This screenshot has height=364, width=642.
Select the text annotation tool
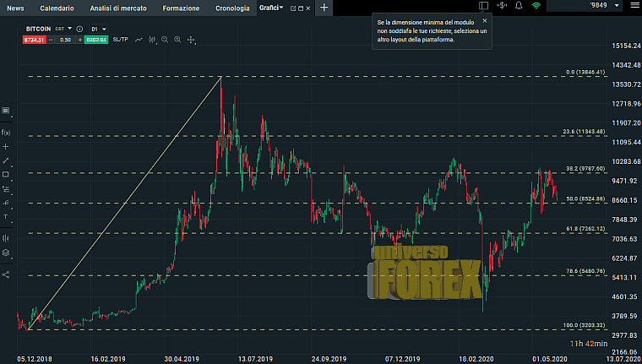[x=6, y=216]
